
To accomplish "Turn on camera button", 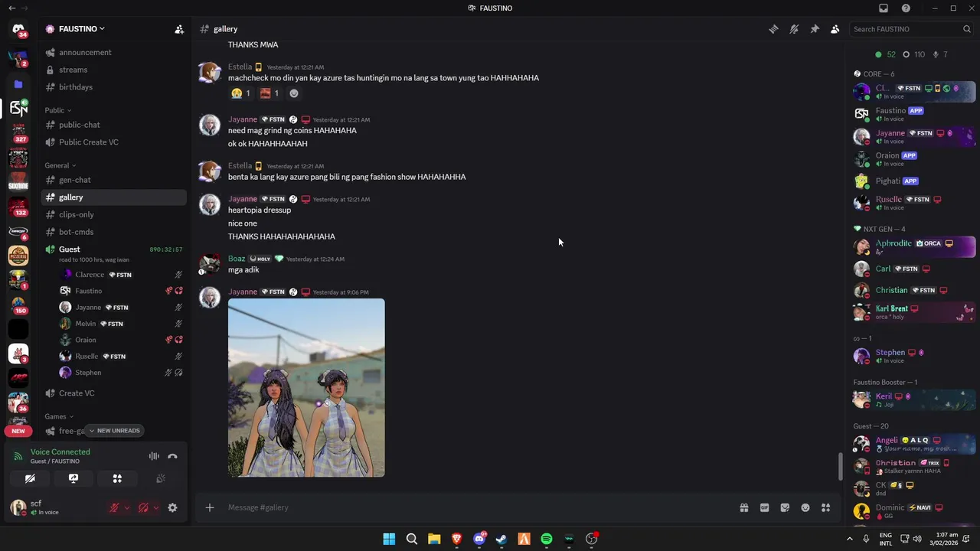I will [x=30, y=478].
